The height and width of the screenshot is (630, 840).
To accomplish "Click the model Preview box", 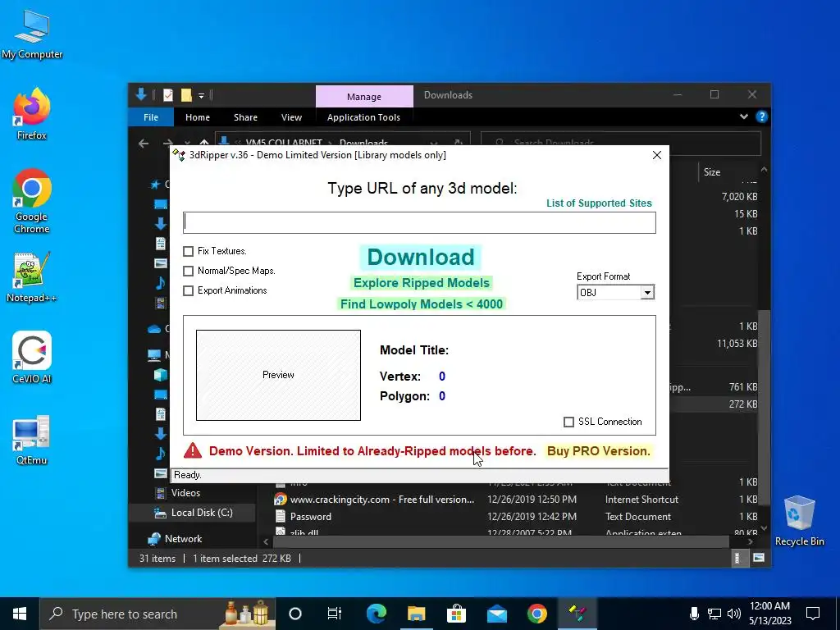I will 279,375.
